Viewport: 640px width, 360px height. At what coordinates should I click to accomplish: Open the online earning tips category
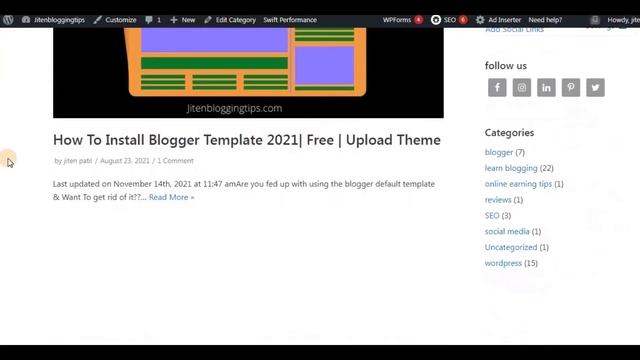tap(518, 184)
